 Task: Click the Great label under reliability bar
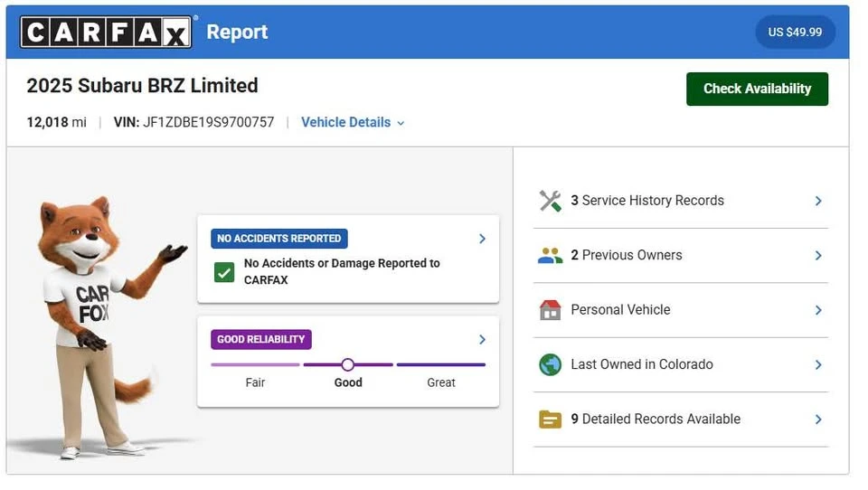click(x=441, y=382)
